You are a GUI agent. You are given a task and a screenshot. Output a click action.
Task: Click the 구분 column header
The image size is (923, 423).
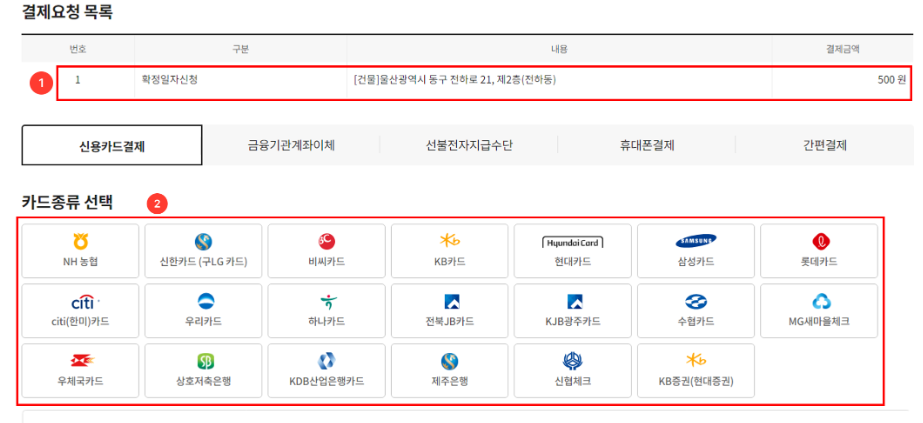click(x=241, y=49)
